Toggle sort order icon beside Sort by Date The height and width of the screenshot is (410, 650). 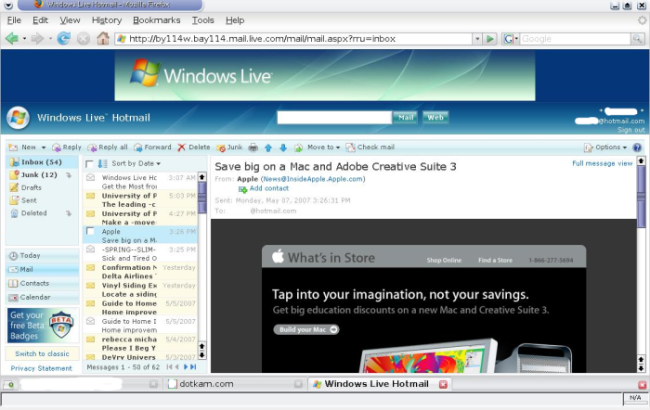click(x=102, y=164)
